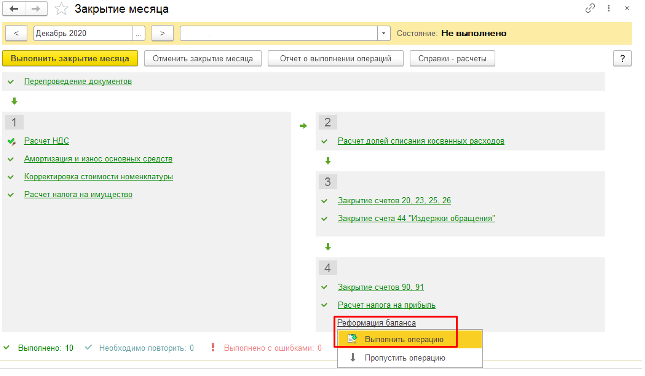Open Отчет о выполнении операций
The height and width of the screenshot is (376, 645).
click(x=335, y=58)
